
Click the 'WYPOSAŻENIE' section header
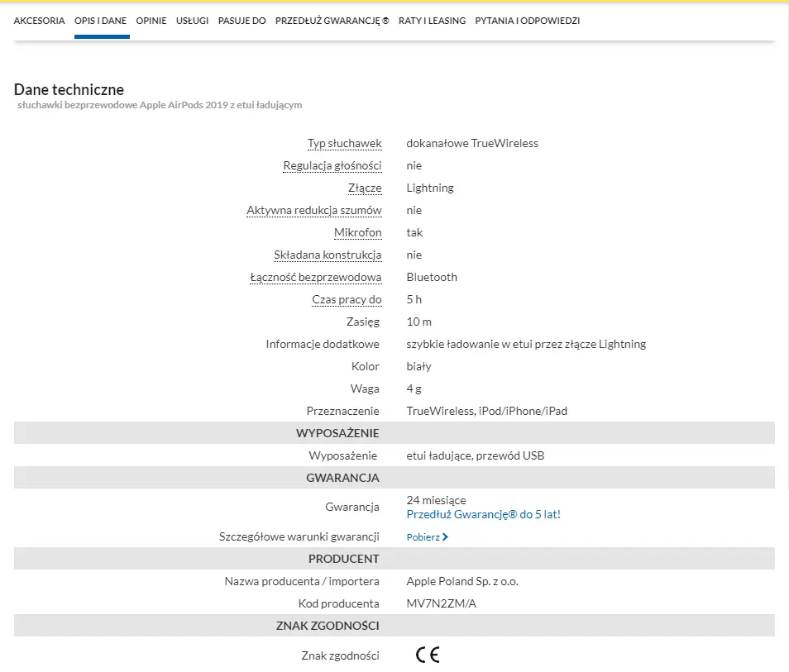point(337,433)
